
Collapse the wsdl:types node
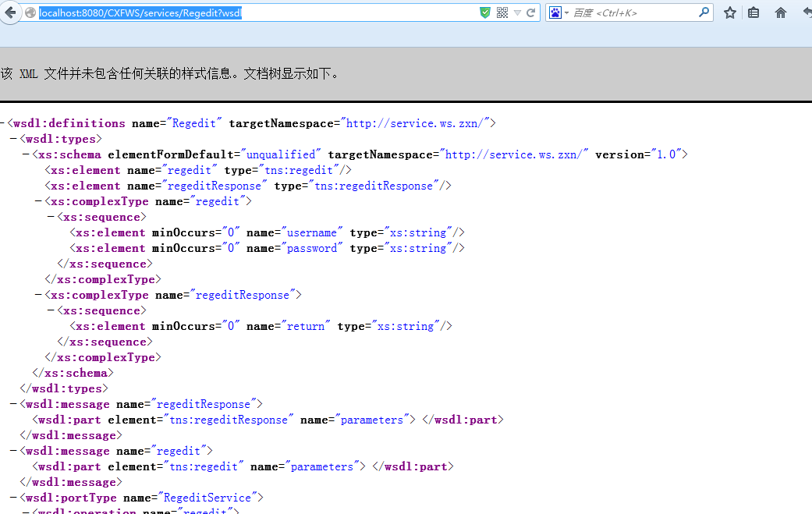[14, 139]
